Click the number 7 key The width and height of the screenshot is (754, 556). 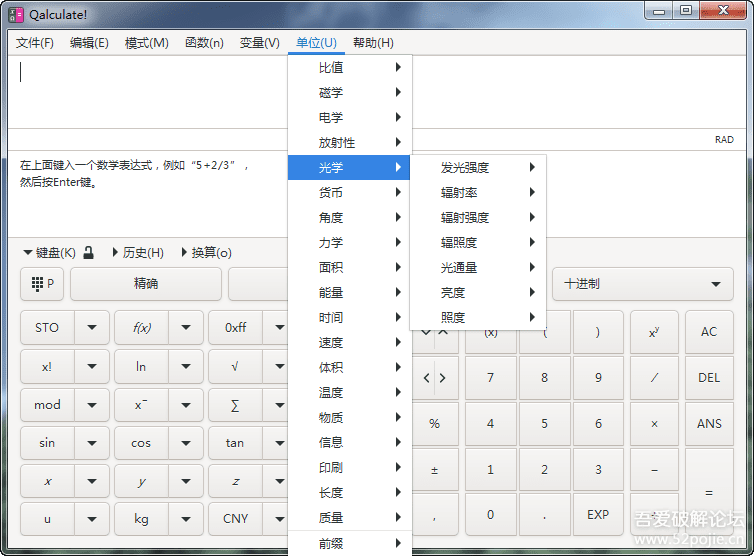click(x=490, y=378)
